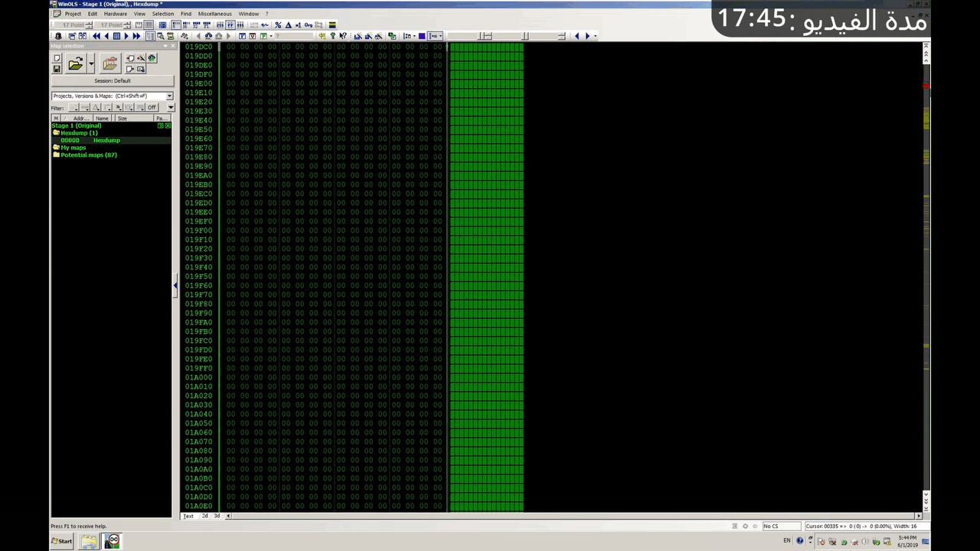Open the Miscellaneous menu
This screenshot has height=551, width=980.
click(x=214, y=14)
